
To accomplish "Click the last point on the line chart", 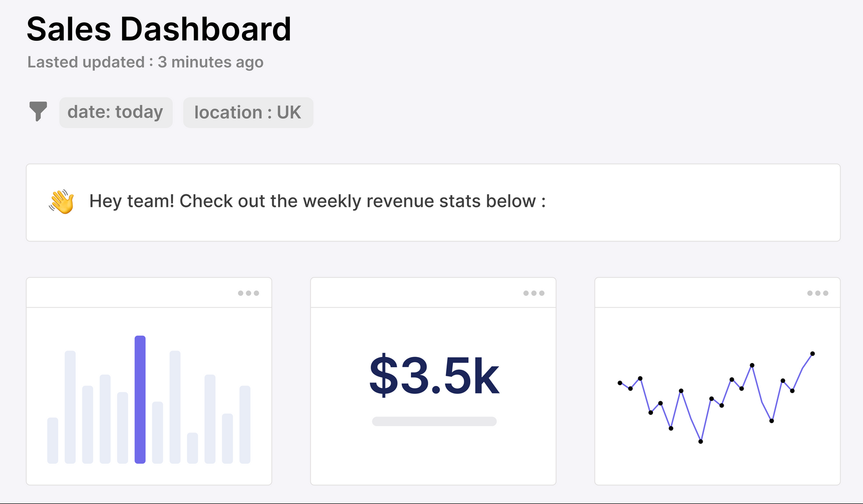I will pyautogui.click(x=812, y=353).
